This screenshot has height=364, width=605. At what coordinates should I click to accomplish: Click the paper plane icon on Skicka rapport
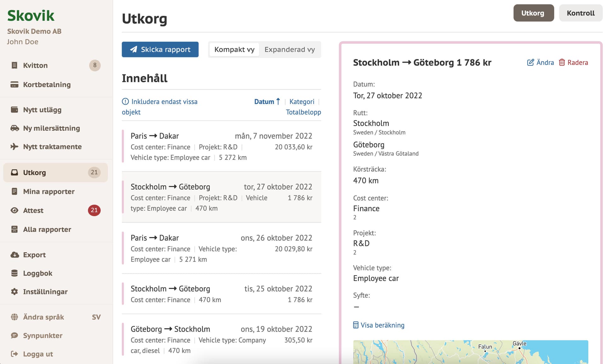click(x=134, y=49)
